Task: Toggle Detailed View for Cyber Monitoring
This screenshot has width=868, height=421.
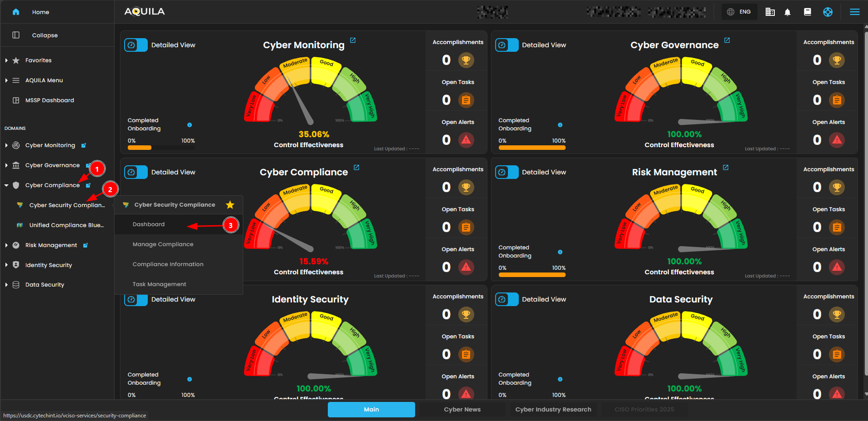Action: [136, 45]
